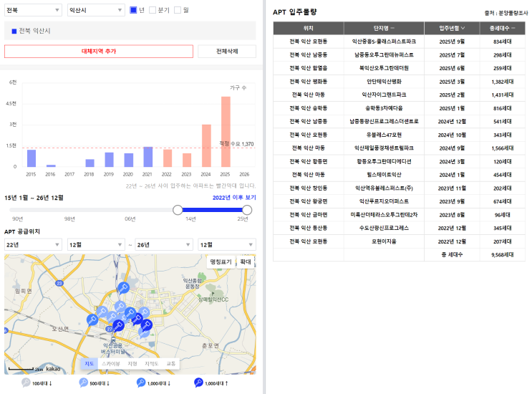
Task: Click the light blue marker left of cluster
Action: click(102, 311)
